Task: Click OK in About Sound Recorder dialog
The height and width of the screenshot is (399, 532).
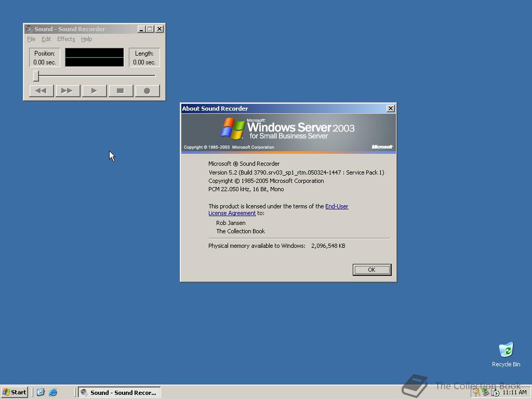Action: point(372,270)
